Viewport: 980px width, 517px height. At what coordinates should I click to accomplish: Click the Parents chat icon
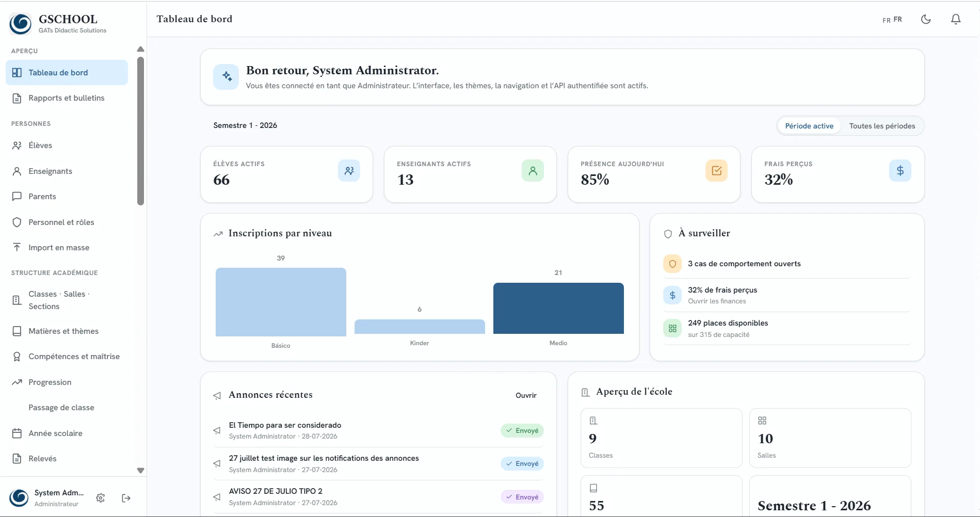17,197
